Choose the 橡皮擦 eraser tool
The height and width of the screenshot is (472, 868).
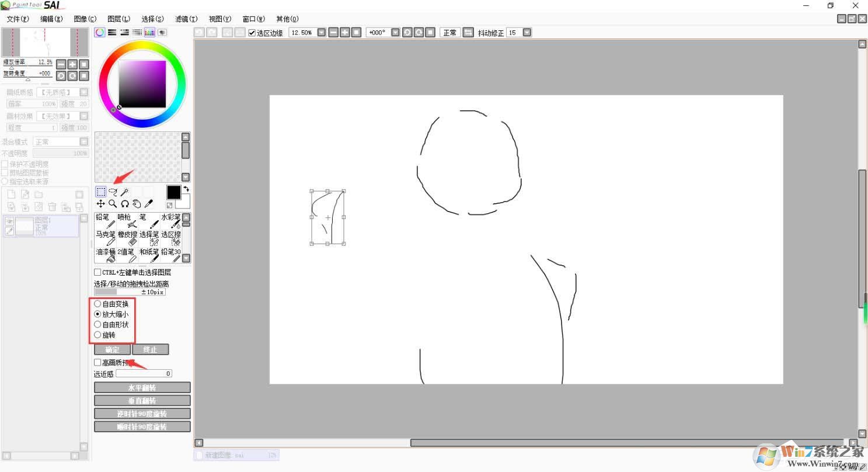coord(127,238)
